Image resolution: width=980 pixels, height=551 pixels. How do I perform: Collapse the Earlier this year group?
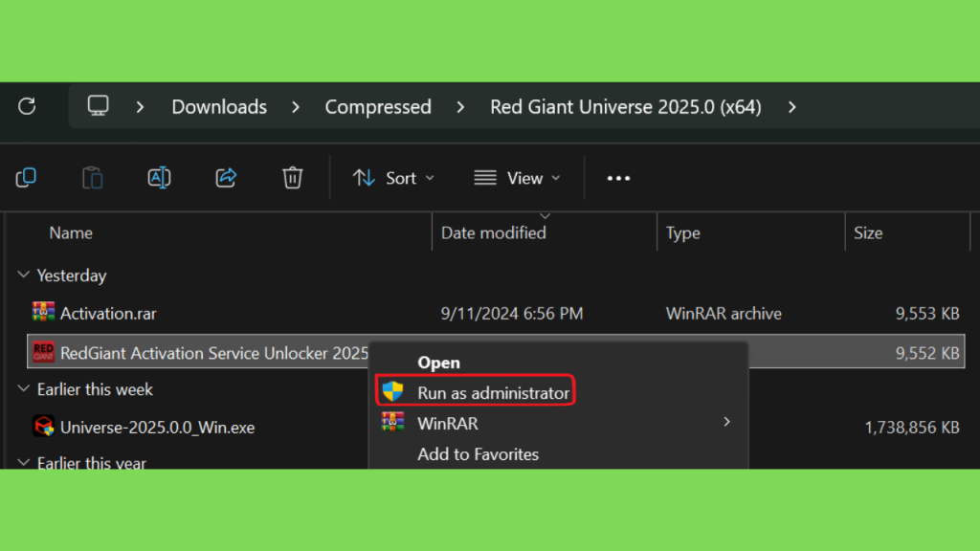24,462
